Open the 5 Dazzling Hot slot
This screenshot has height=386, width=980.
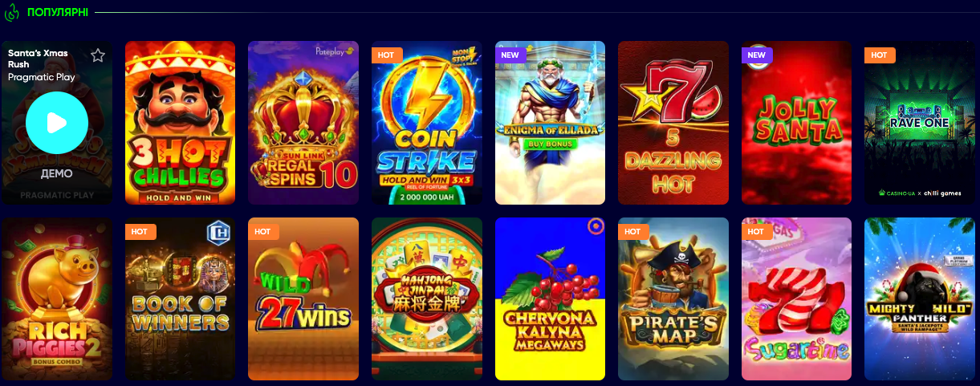pyautogui.click(x=673, y=123)
